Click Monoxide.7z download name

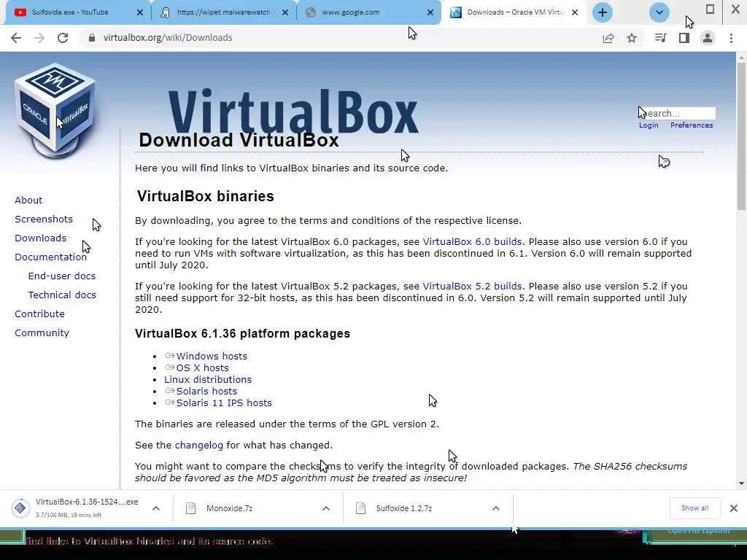pos(229,508)
